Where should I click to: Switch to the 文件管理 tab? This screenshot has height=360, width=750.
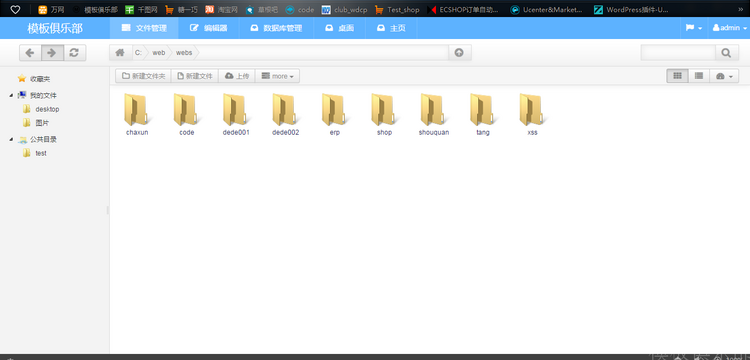(x=144, y=28)
